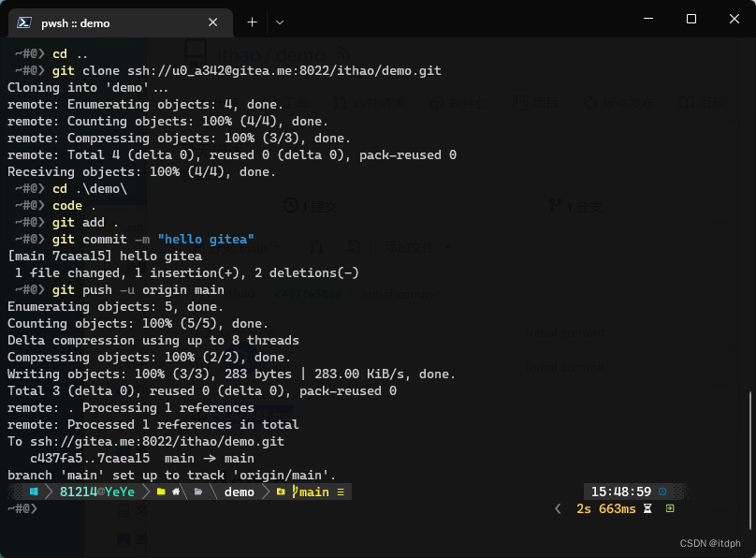This screenshot has width=756, height=558.
Task: Click the yellow open-folder icon before the branch segment
Action: [x=281, y=491]
